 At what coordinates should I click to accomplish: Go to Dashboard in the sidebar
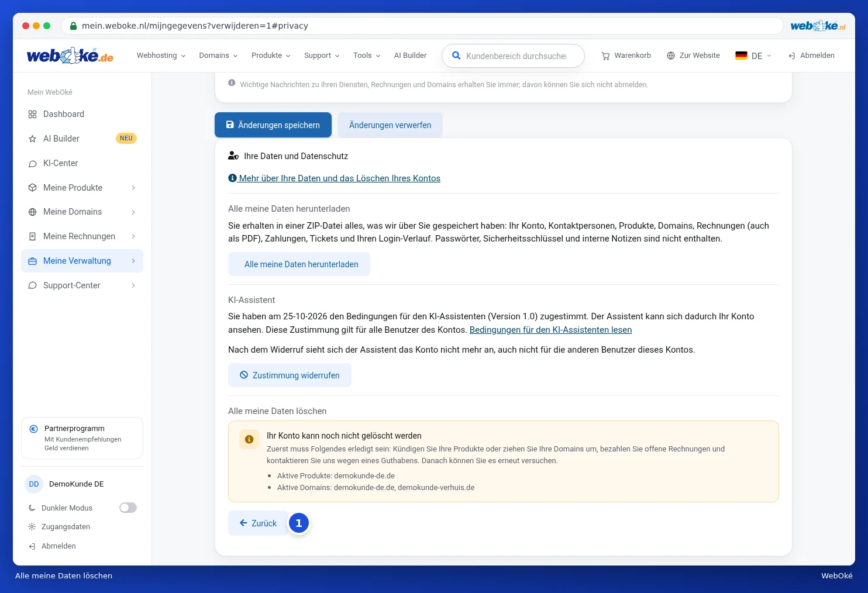click(x=82, y=114)
